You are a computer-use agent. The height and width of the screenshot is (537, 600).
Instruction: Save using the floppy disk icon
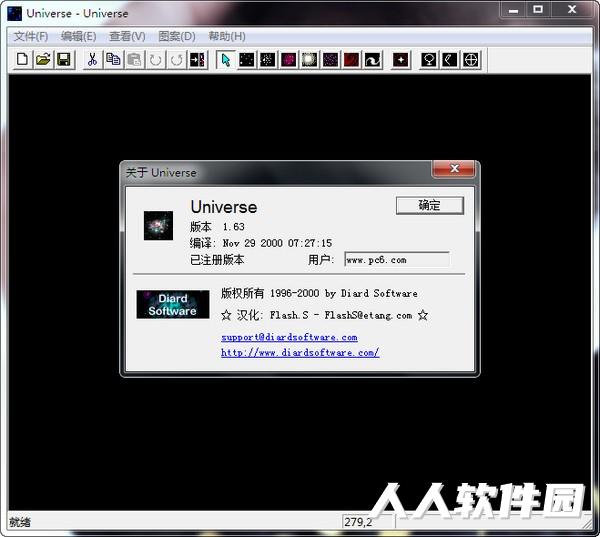(x=64, y=60)
